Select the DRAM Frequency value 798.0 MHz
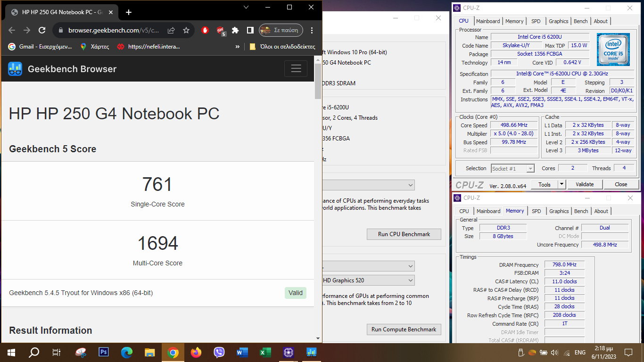644x362 pixels. click(x=564, y=265)
